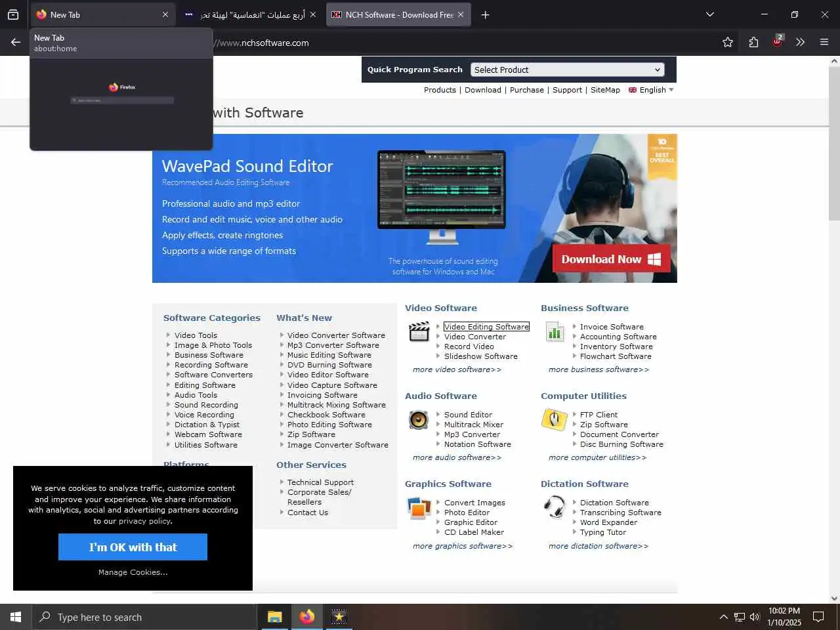Open the Firefox application menu

824,42
